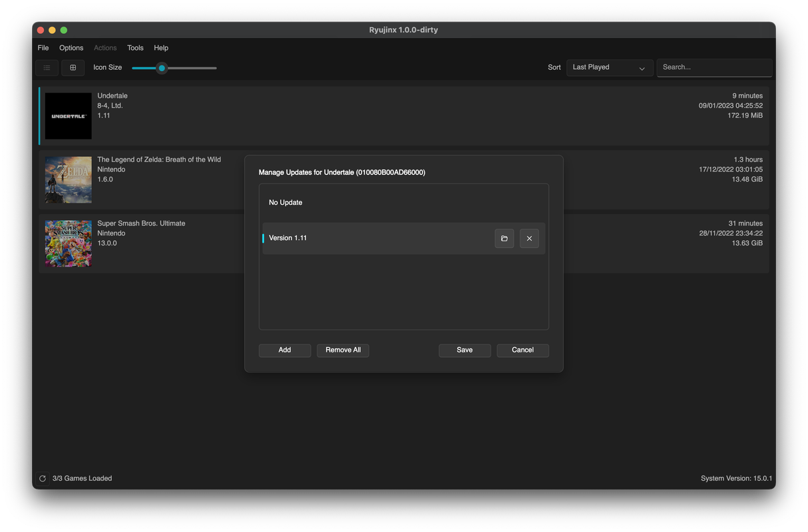This screenshot has width=808, height=532.
Task: Close the Ryujinx window with red button
Action: click(x=40, y=30)
